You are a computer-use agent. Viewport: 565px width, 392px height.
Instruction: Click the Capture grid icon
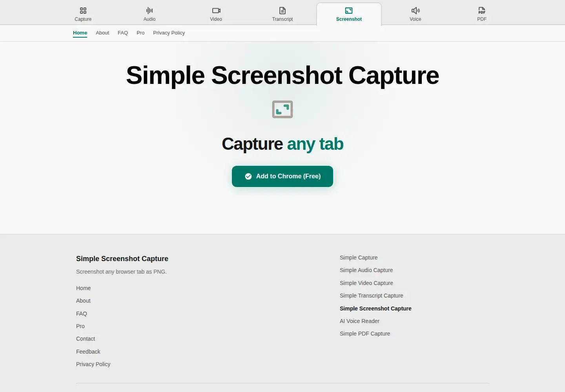pyautogui.click(x=83, y=11)
